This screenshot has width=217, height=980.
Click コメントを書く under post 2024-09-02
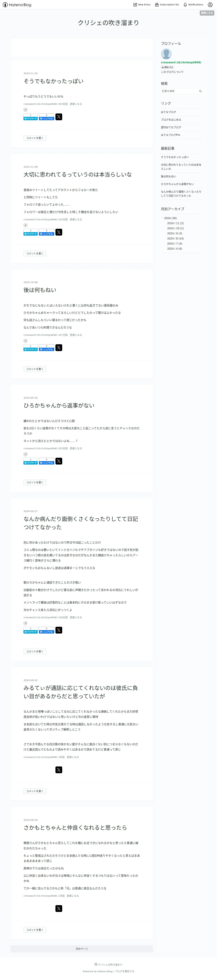(x=35, y=791)
